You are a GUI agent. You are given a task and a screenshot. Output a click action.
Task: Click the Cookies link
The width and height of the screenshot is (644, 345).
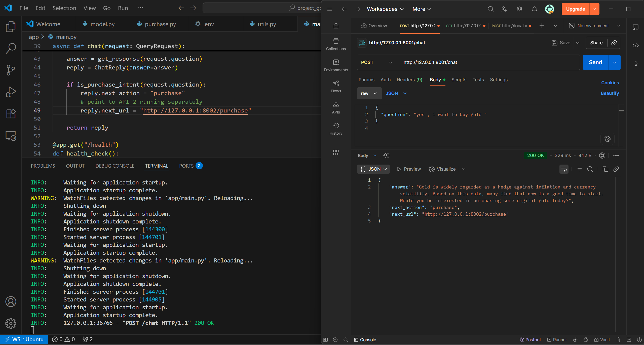(x=610, y=83)
